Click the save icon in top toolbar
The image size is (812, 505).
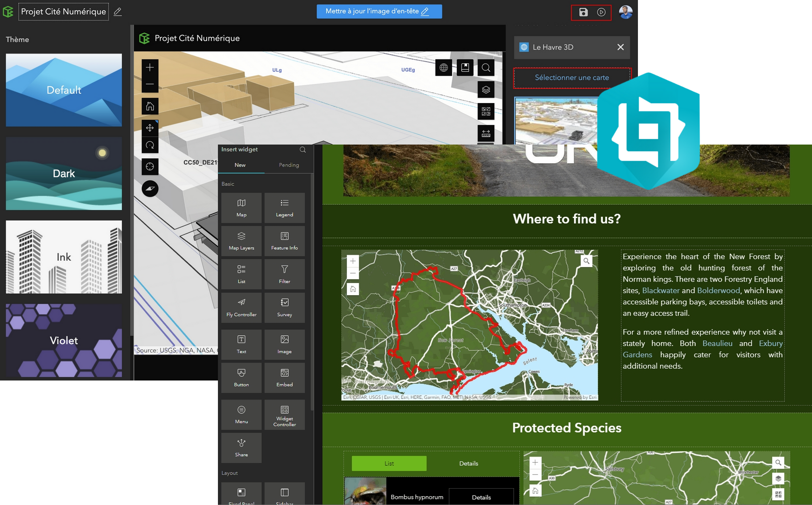tap(583, 12)
